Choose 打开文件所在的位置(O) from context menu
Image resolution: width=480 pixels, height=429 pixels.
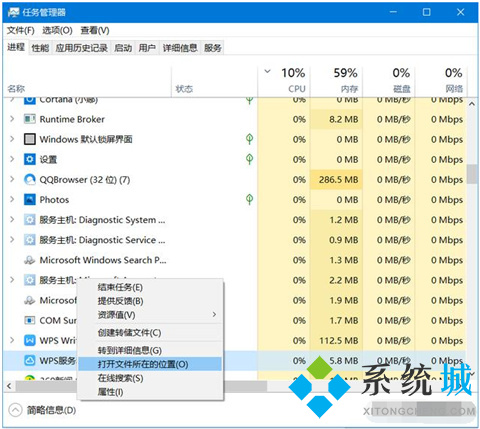[150, 364]
